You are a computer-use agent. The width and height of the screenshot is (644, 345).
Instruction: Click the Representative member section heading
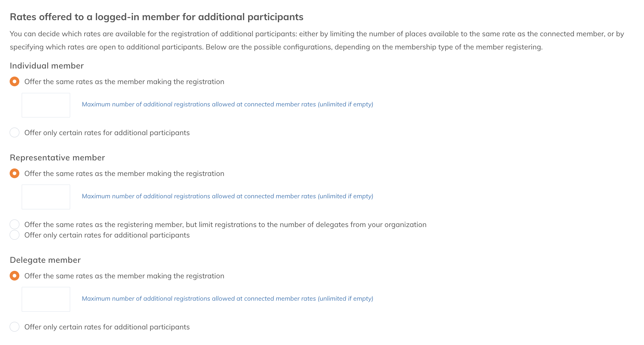tap(57, 158)
